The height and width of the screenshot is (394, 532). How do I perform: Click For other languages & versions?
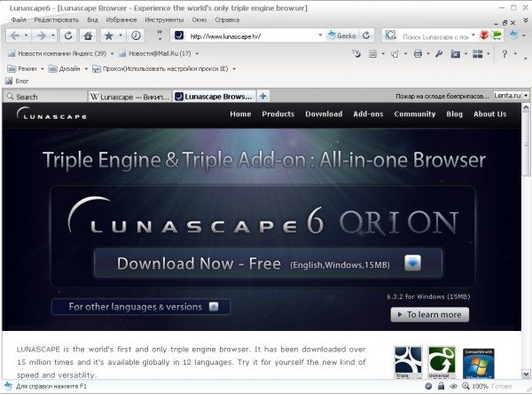141,307
